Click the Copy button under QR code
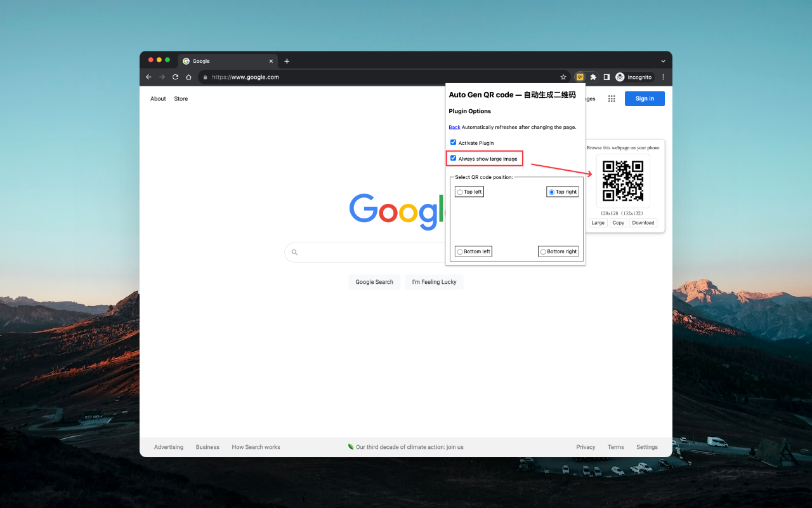812x508 pixels. (x=619, y=223)
